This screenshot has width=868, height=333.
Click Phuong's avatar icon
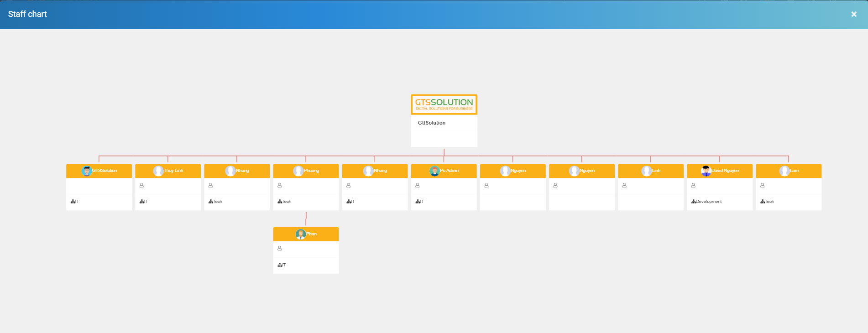(298, 171)
